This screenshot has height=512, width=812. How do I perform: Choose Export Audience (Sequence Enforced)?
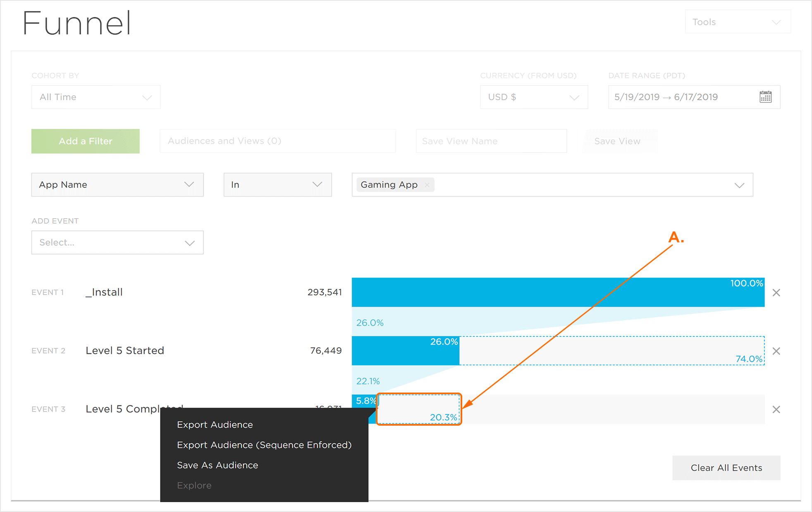pyautogui.click(x=264, y=445)
